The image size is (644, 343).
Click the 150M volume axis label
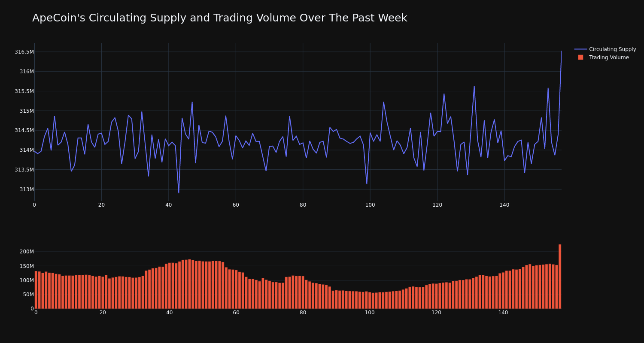click(x=27, y=266)
